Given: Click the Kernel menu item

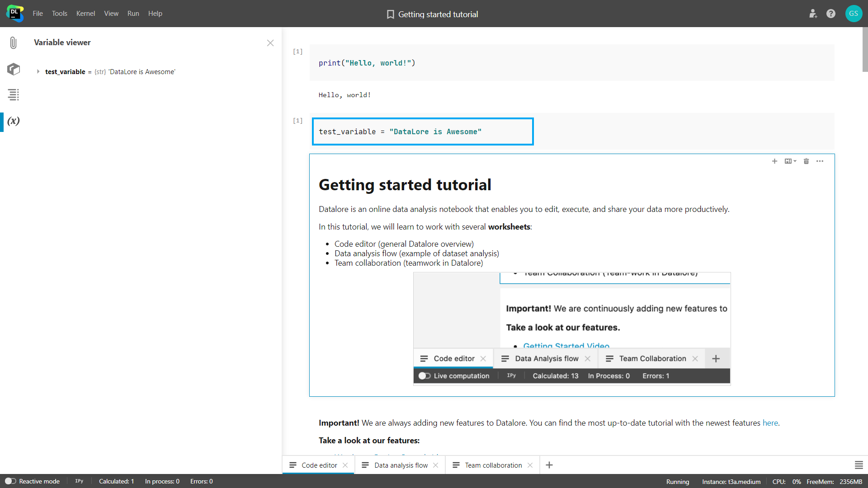Looking at the screenshot, I should [x=85, y=13].
